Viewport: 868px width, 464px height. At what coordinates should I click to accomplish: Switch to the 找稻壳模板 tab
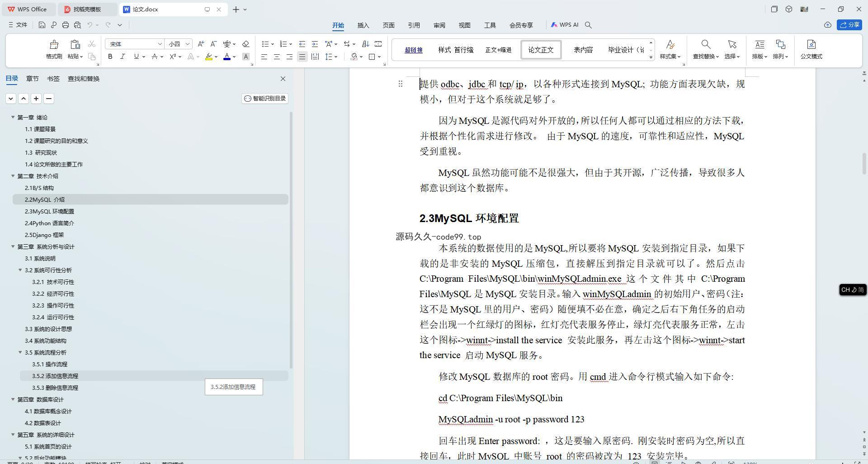click(x=87, y=9)
